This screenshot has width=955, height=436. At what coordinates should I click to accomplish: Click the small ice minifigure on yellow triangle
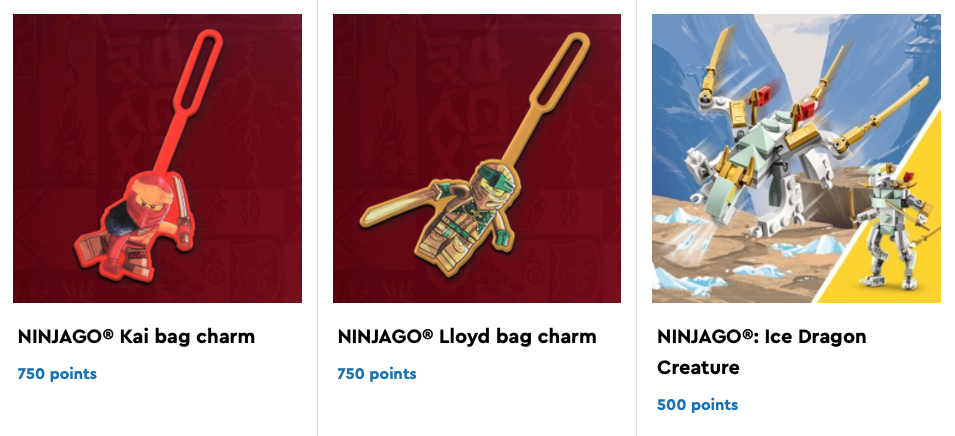(x=892, y=227)
